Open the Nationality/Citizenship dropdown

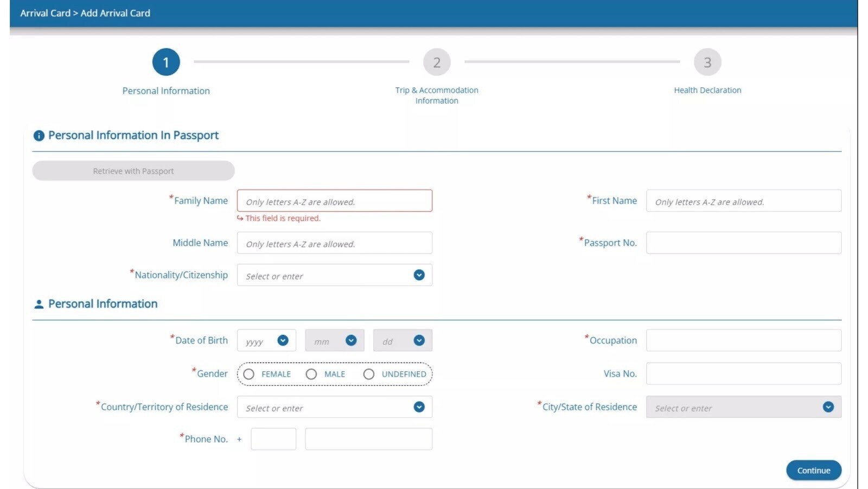coord(418,275)
